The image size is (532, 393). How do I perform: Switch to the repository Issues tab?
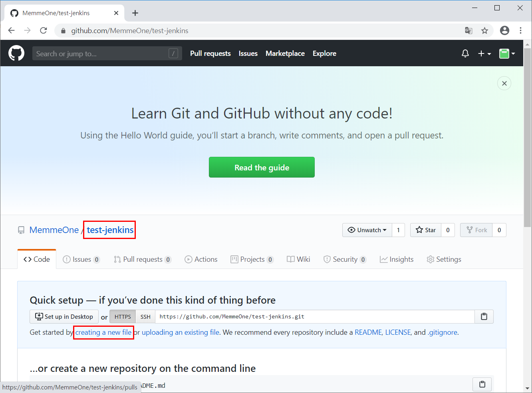81,259
